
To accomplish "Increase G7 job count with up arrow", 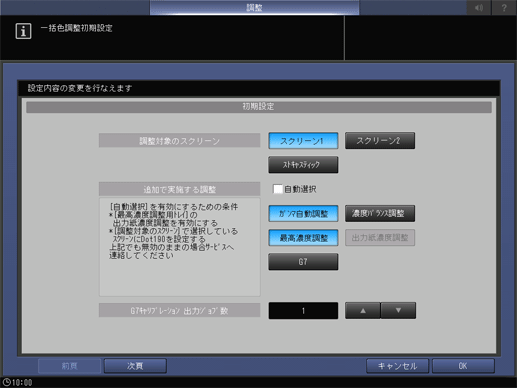I will (x=363, y=311).
